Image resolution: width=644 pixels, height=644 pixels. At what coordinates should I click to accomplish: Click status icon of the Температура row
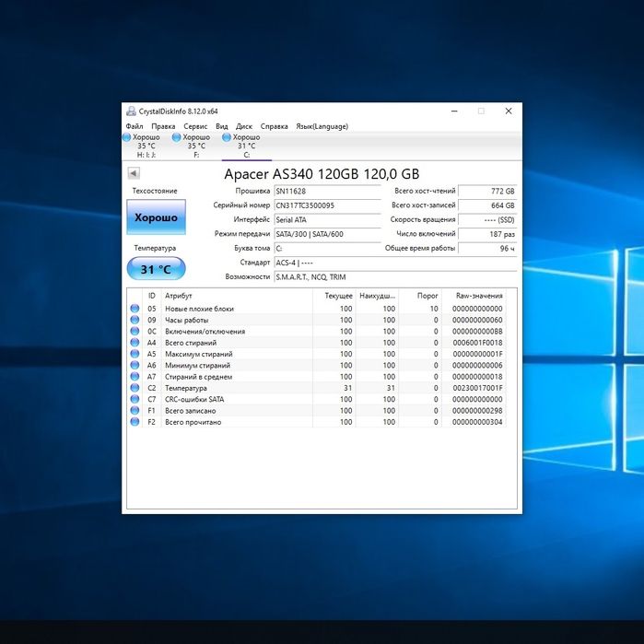click(x=135, y=388)
